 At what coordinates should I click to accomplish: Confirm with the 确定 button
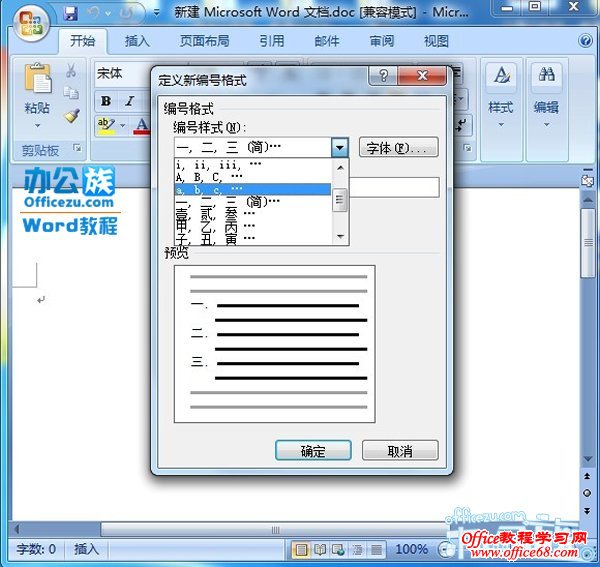click(313, 450)
